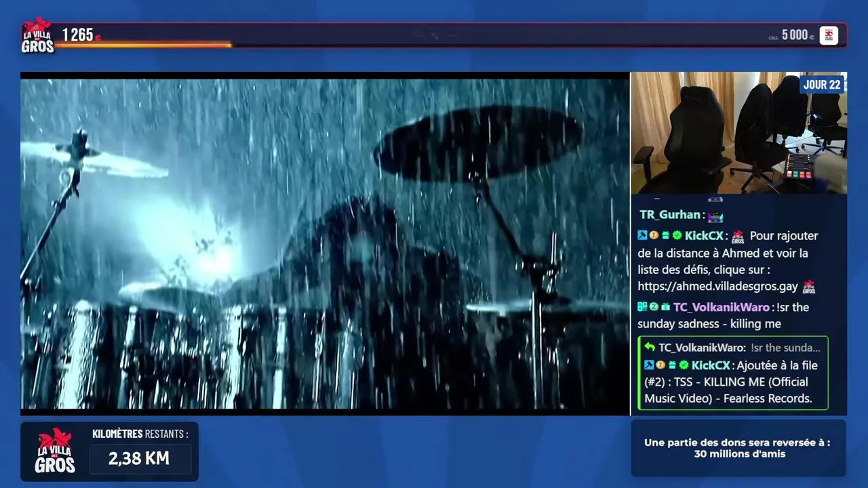This screenshot has width=868, height=488.
Task: Click the blue moderator badge in KickCX's 'Ajoutée' reply
Action: click(649, 365)
